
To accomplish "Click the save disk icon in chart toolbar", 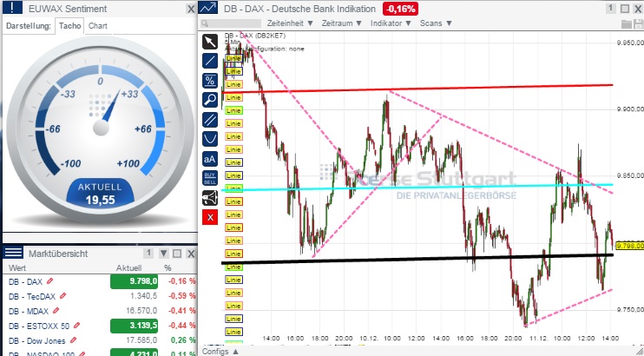I will click(x=638, y=23).
